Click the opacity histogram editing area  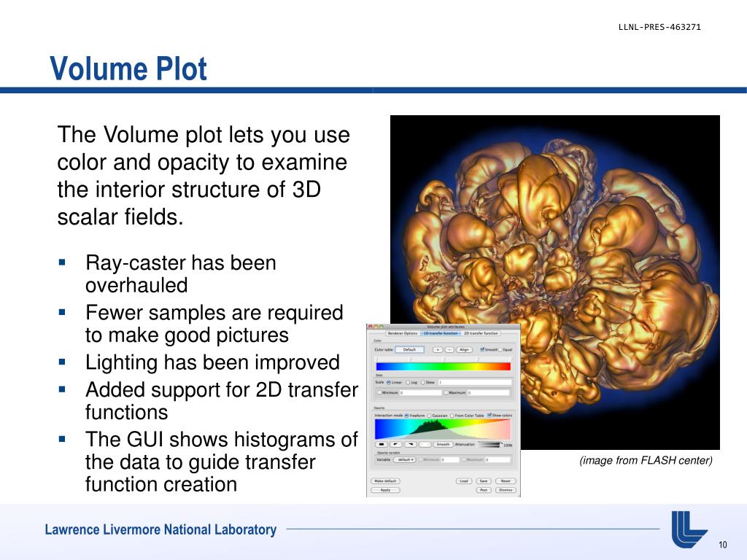[x=443, y=429]
